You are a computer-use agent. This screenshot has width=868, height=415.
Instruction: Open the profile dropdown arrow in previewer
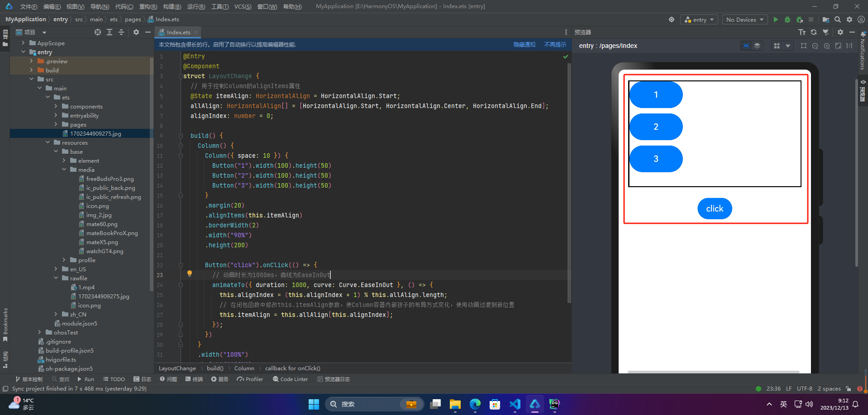(788, 46)
